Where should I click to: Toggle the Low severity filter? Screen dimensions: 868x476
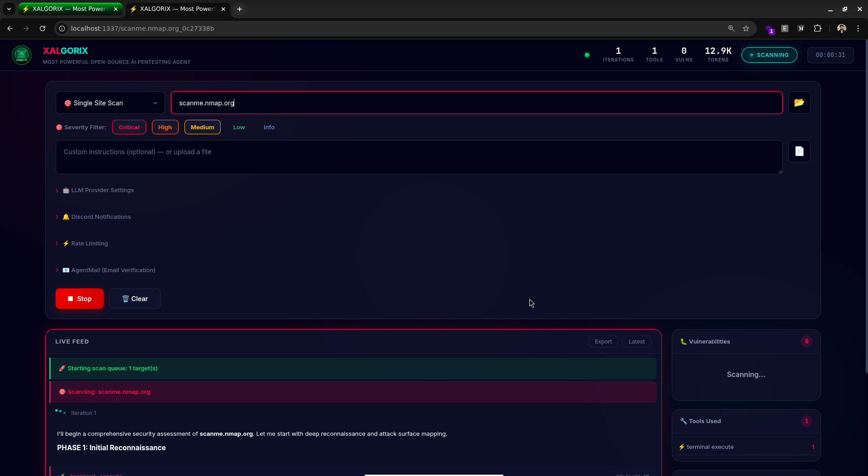tap(239, 127)
